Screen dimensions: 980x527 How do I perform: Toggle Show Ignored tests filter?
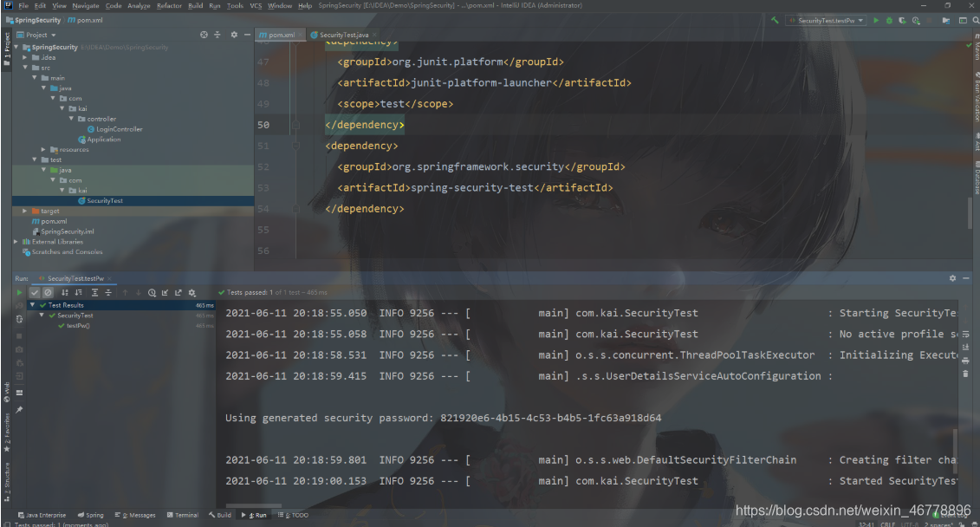48,292
